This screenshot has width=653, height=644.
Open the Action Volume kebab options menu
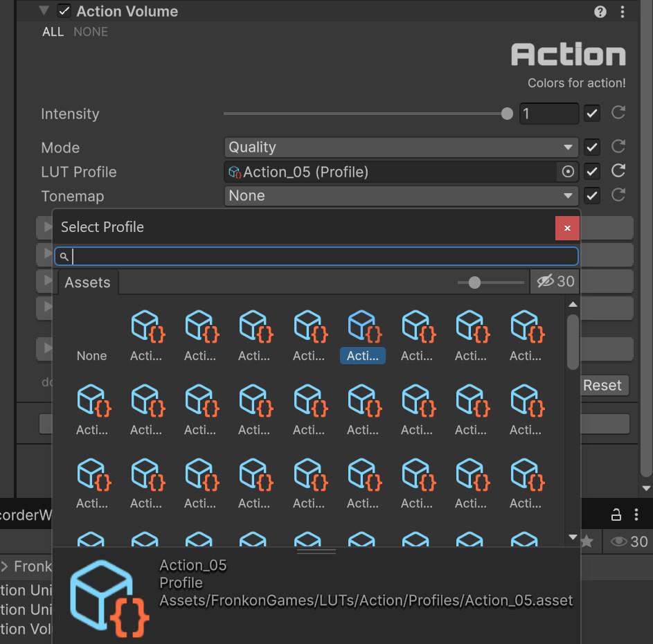(x=623, y=12)
